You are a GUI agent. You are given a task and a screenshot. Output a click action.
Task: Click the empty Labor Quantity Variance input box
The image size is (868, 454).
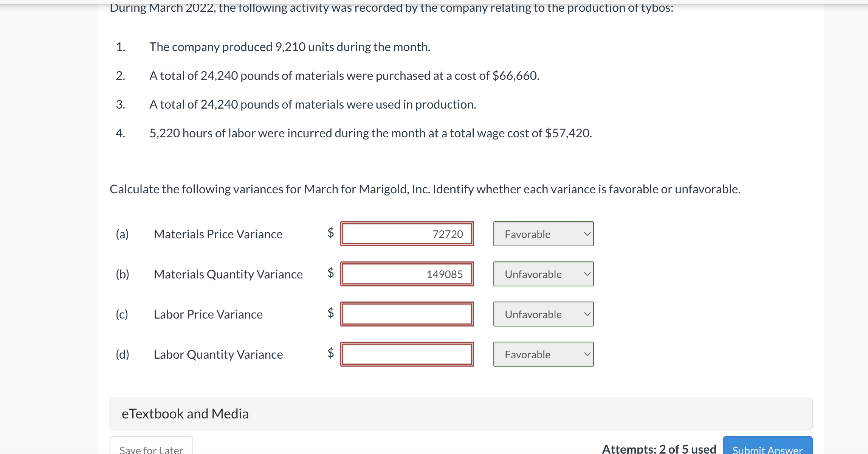(x=406, y=354)
